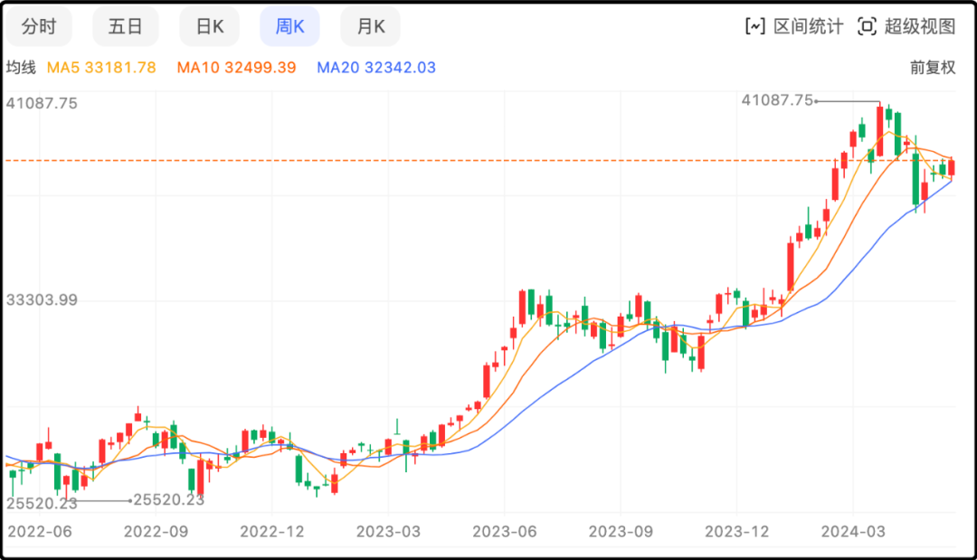The image size is (977, 560).
Task: Click the 2024-03 date axis label
Action: 851,530
